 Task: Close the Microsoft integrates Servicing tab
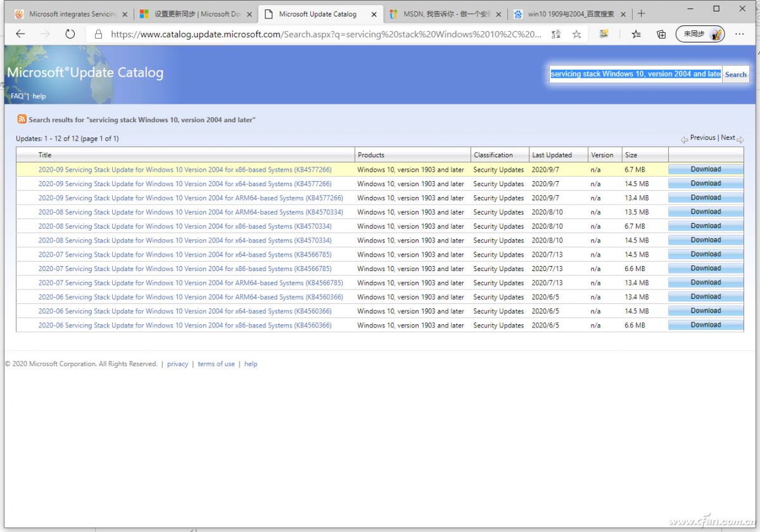click(x=124, y=14)
